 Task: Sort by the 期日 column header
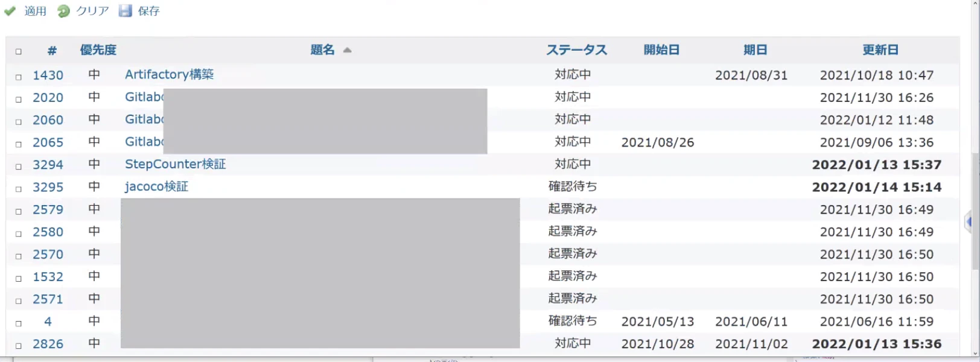click(755, 50)
